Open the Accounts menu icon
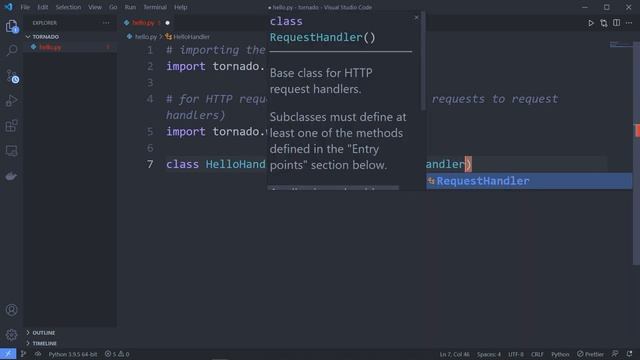This screenshot has height=360, width=640. [11, 310]
